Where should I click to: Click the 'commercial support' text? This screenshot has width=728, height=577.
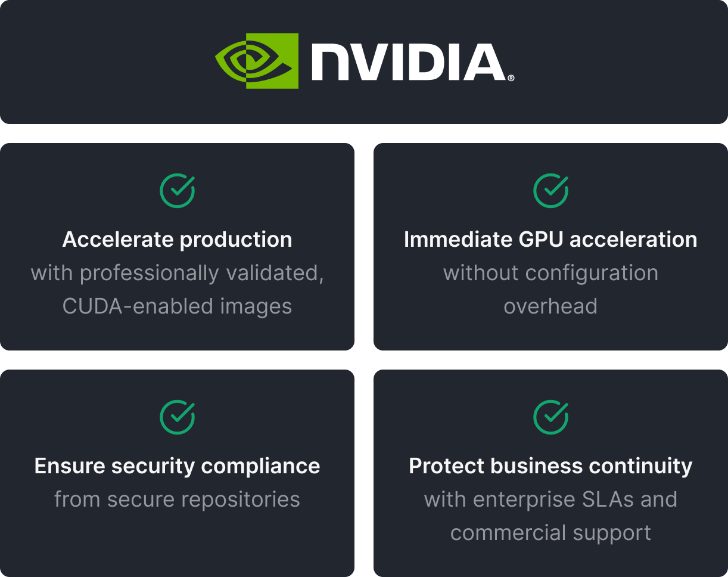pos(550,533)
